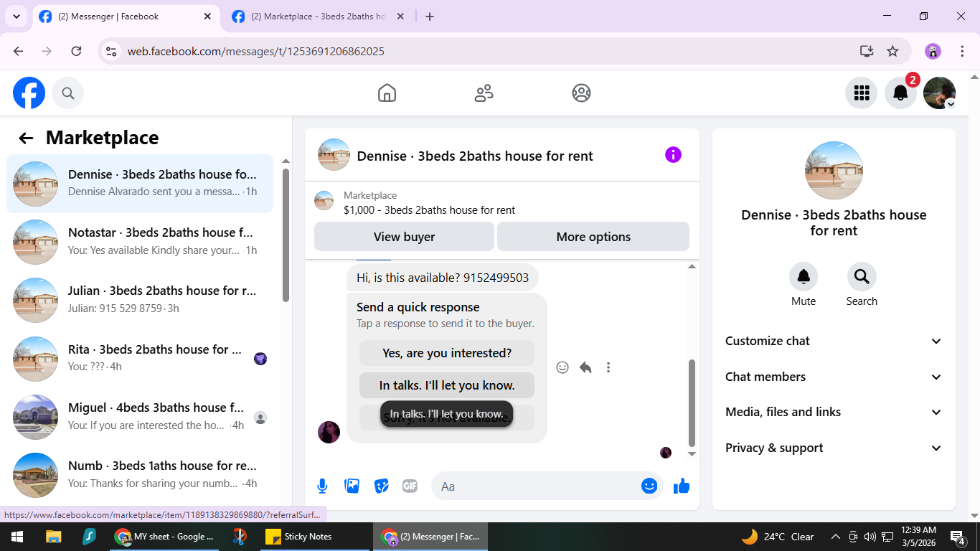Attach a photo file icon
Image resolution: width=980 pixels, height=551 pixels.
352,486
